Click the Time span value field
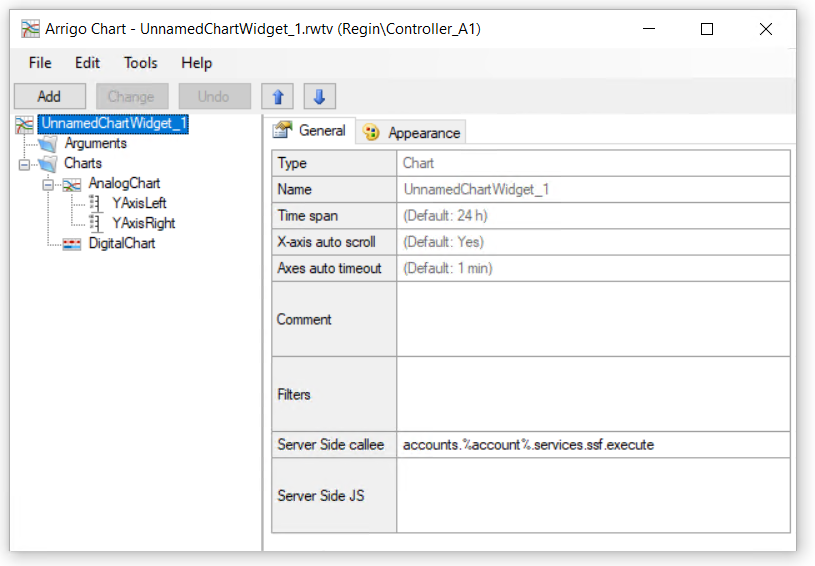Viewport: 815px width, 566px height. click(x=593, y=216)
